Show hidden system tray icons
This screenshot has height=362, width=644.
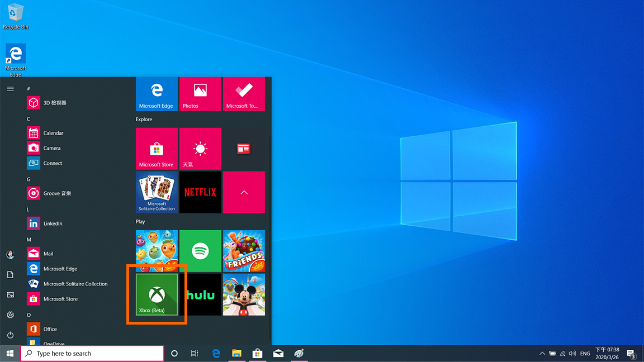click(542, 354)
